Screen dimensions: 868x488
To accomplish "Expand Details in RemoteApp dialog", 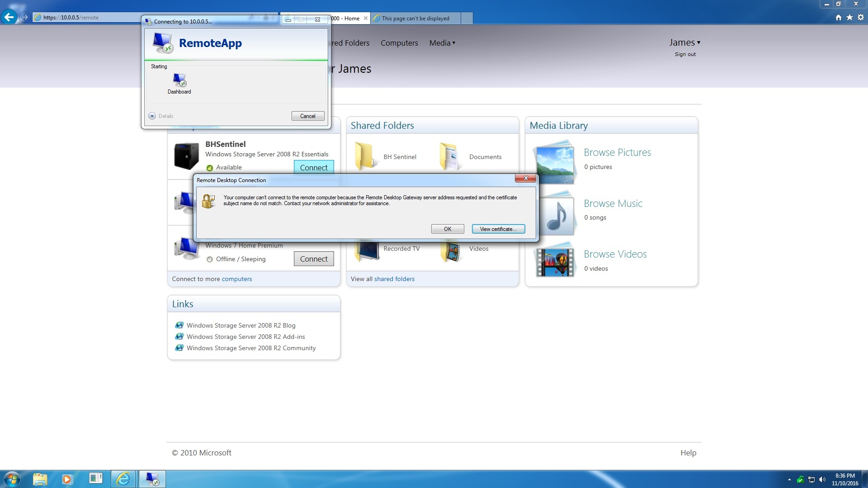I will pos(152,116).
